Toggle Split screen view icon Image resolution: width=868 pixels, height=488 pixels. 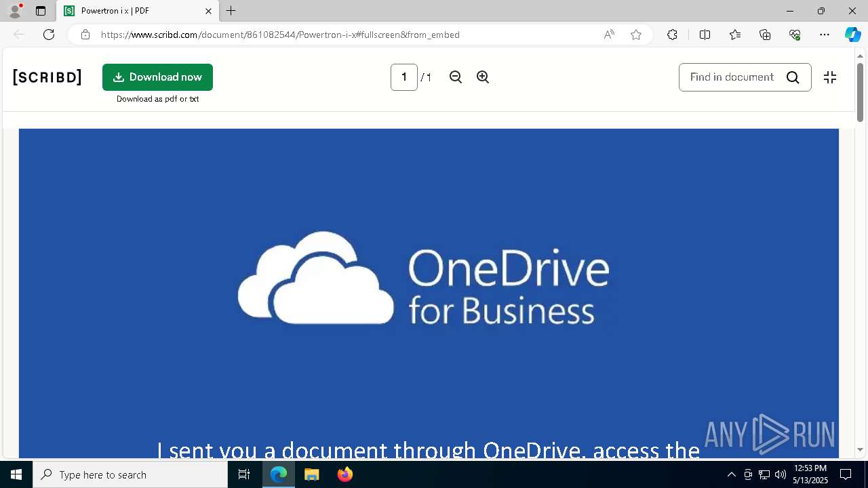(x=705, y=35)
